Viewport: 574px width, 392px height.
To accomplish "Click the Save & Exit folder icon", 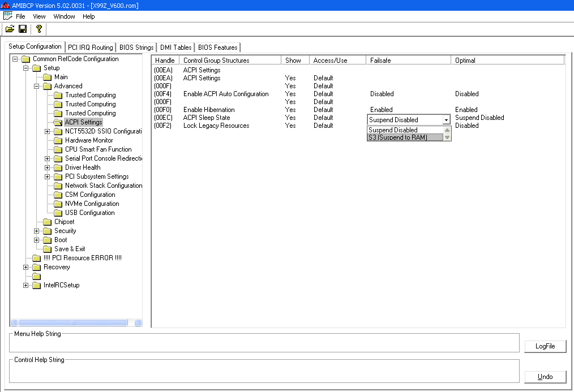I will point(48,249).
